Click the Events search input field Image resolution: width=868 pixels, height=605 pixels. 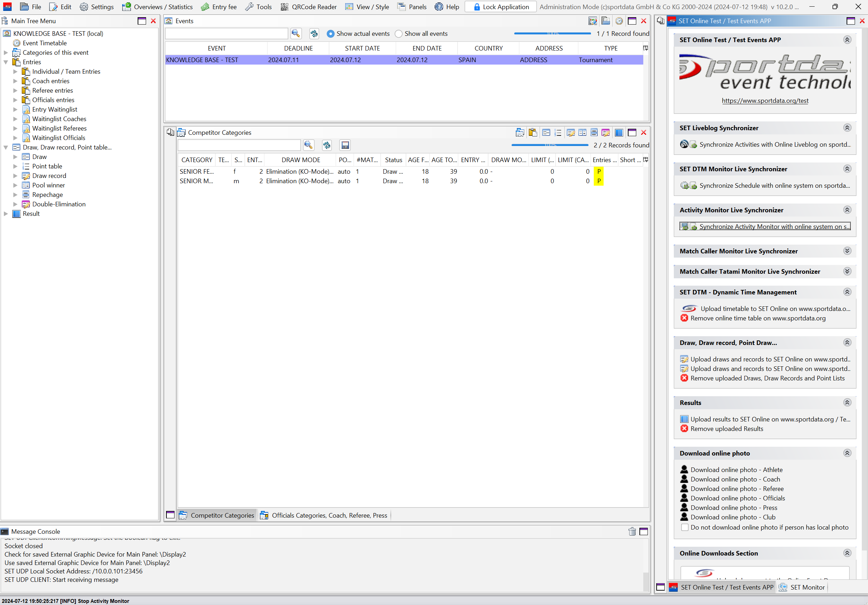click(x=226, y=34)
